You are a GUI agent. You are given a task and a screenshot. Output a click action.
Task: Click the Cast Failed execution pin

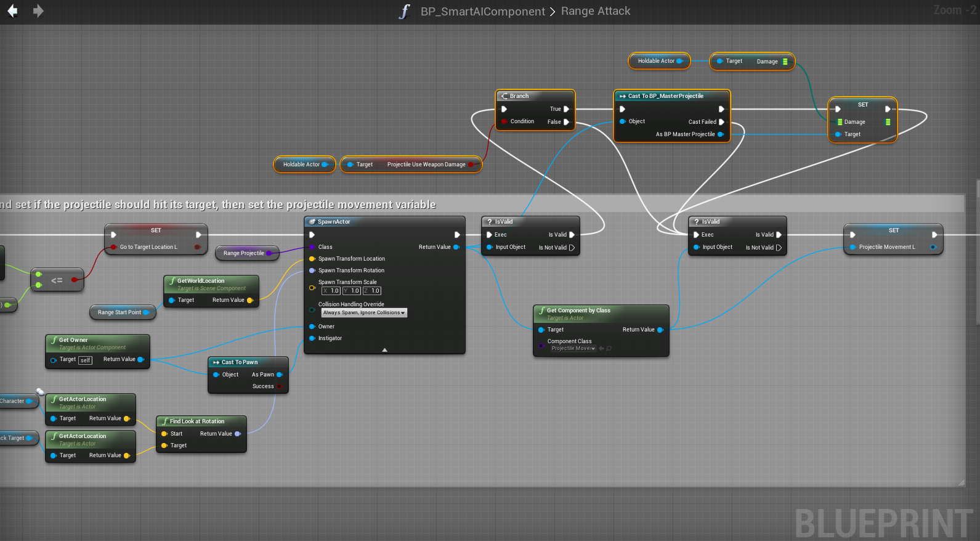point(721,122)
